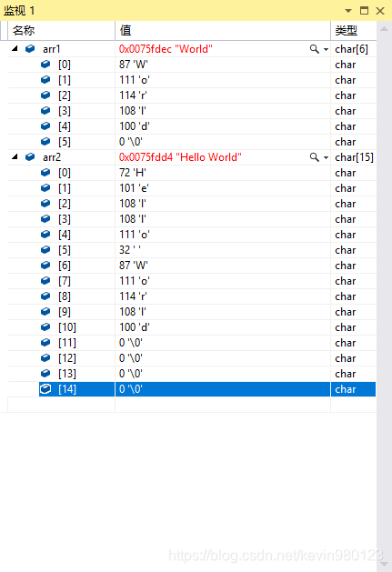392x572 pixels.
Task: Select the value 101 'e' in arr2
Action: [134, 188]
